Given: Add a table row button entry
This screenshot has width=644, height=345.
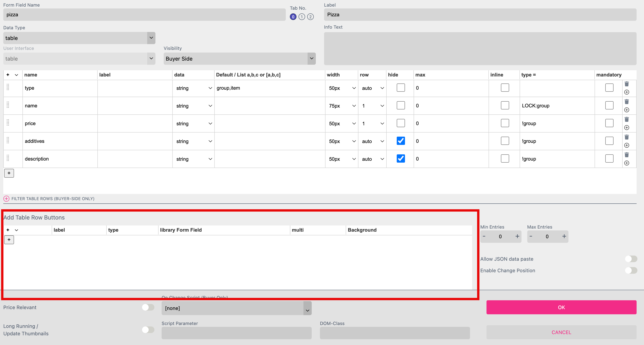Looking at the screenshot, I should pyautogui.click(x=9, y=240).
